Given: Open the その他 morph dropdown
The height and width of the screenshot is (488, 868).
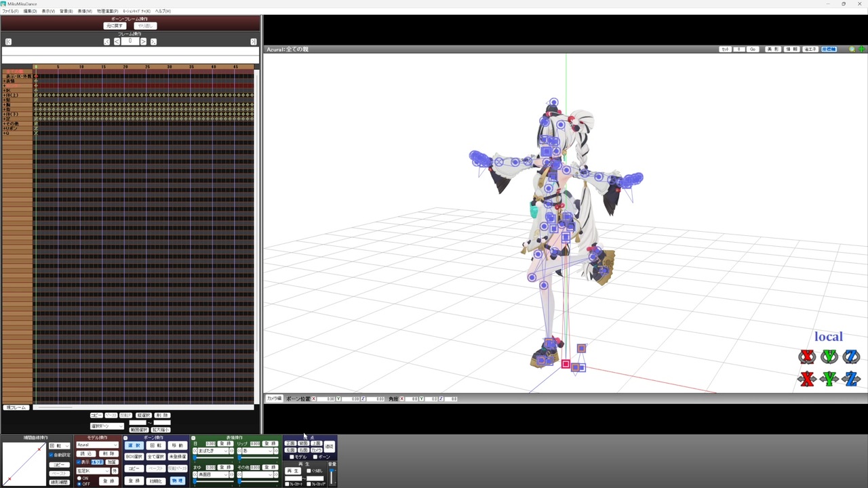Looking at the screenshot, I should point(257,474).
